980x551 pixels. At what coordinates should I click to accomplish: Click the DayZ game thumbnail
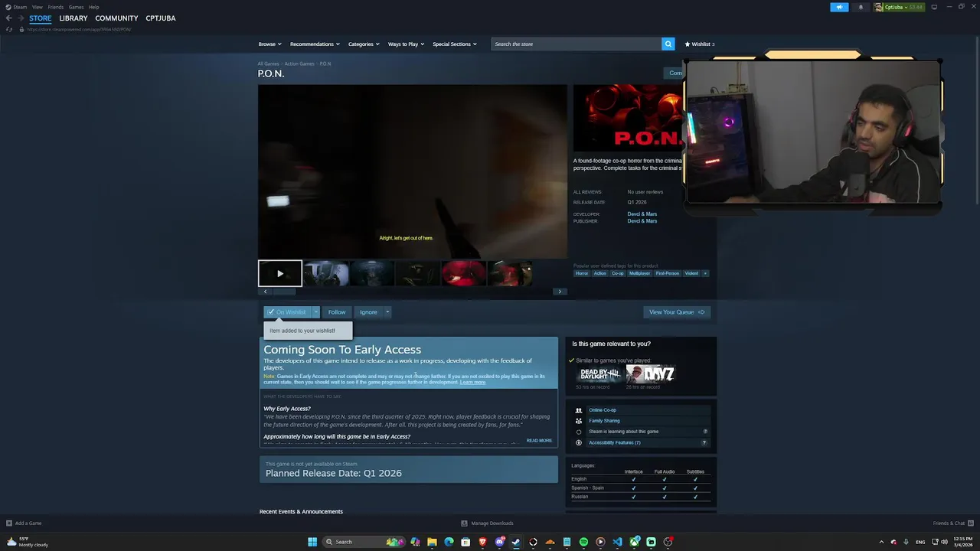tap(650, 373)
